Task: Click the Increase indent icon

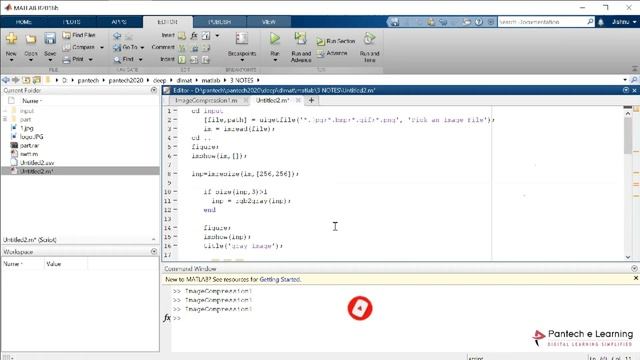Action: coord(194,60)
